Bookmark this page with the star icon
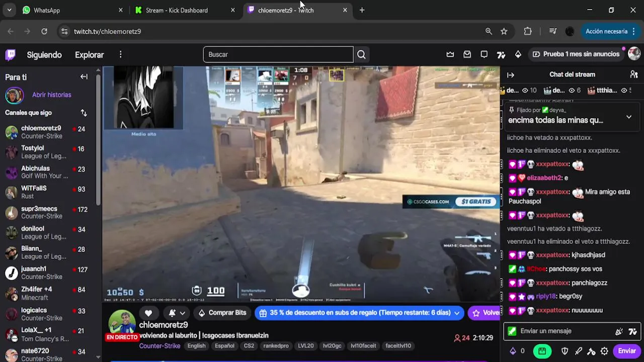The width and height of the screenshot is (644, 362). pyautogui.click(x=504, y=31)
